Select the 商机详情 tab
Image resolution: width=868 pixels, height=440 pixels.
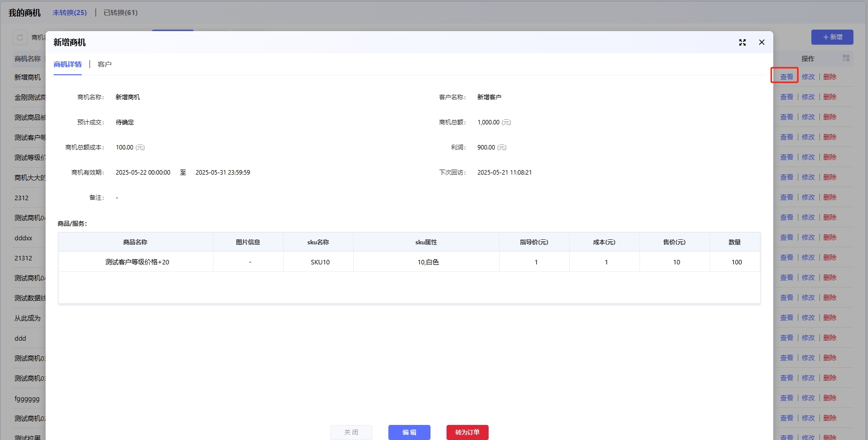68,64
